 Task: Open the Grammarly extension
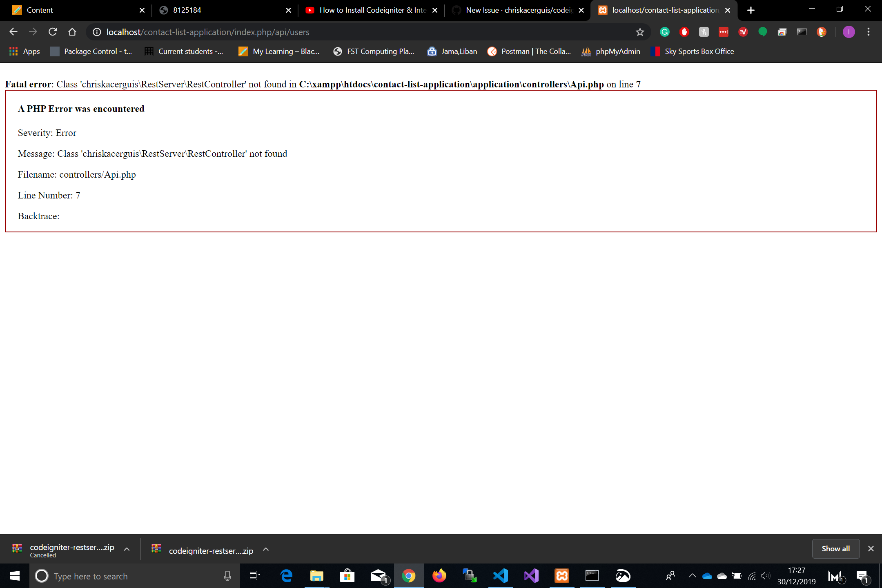tap(665, 32)
